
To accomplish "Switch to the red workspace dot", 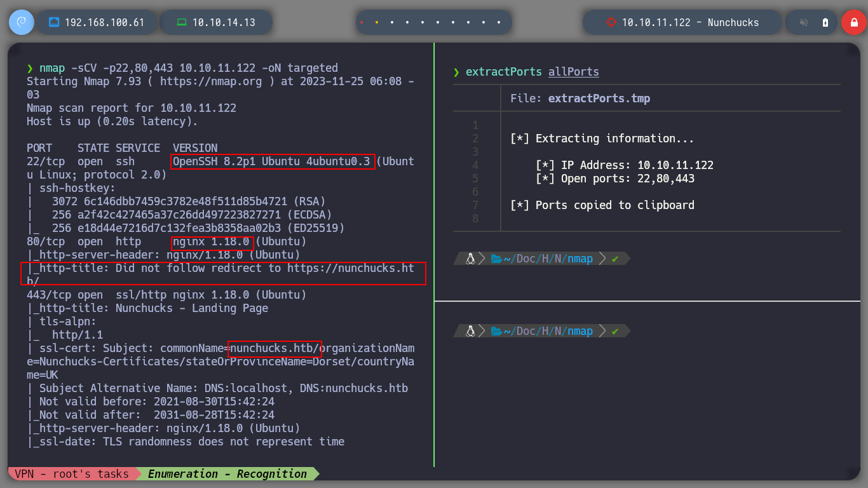I will click(x=362, y=22).
